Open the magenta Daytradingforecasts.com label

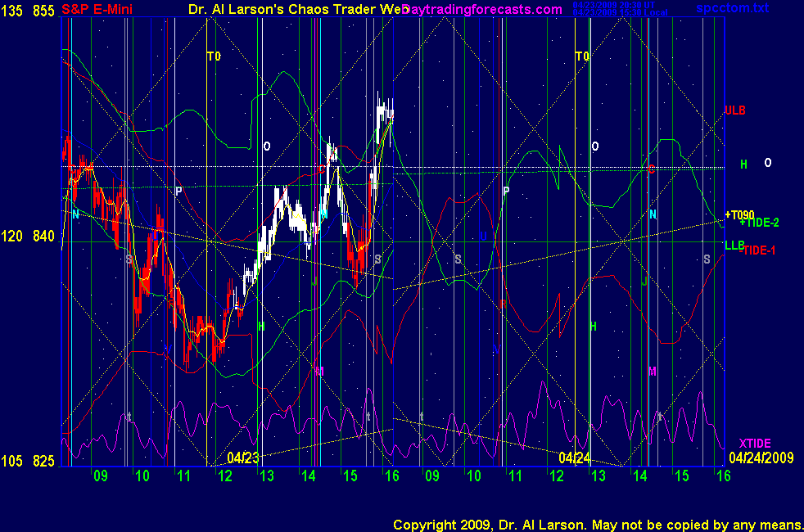(x=482, y=9)
